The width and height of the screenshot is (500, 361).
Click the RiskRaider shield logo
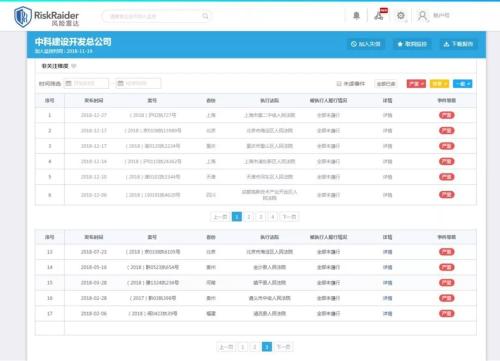(23, 17)
